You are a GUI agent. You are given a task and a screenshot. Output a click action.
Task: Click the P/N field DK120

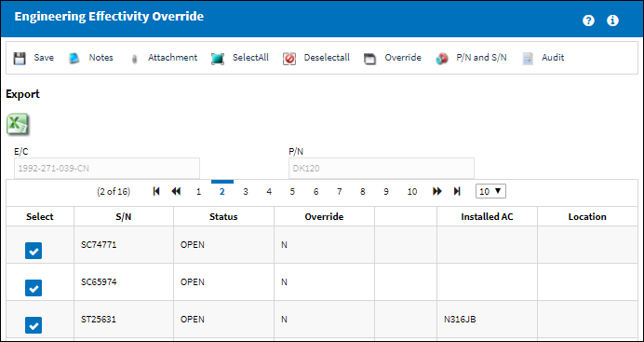click(x=382, y=168)
